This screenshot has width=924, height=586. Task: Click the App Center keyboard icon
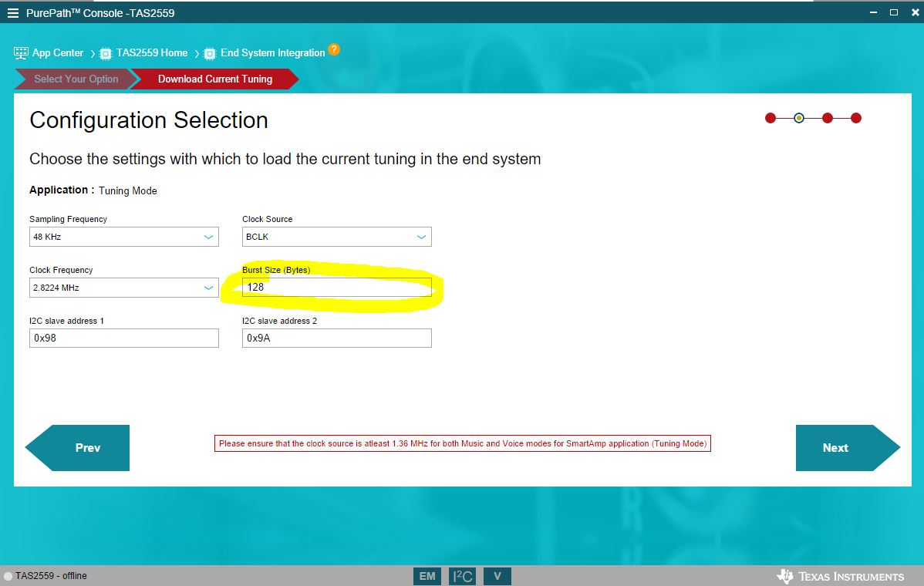tap(21, 53)
